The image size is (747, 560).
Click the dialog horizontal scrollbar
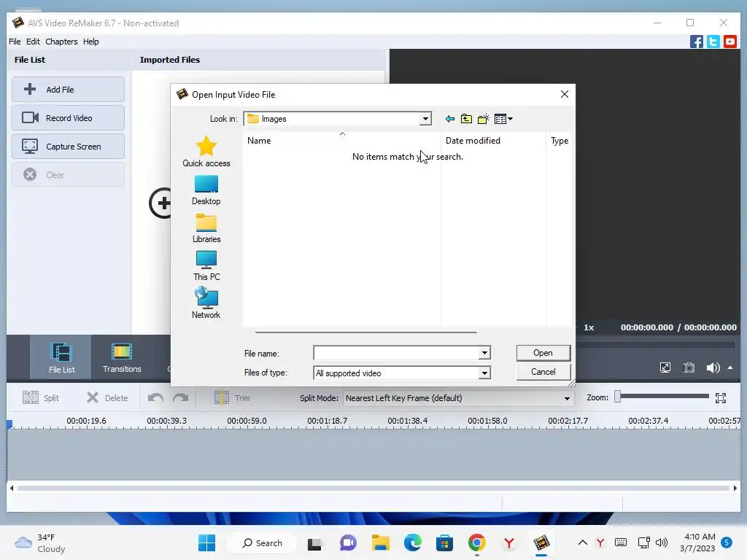[366, 332]
